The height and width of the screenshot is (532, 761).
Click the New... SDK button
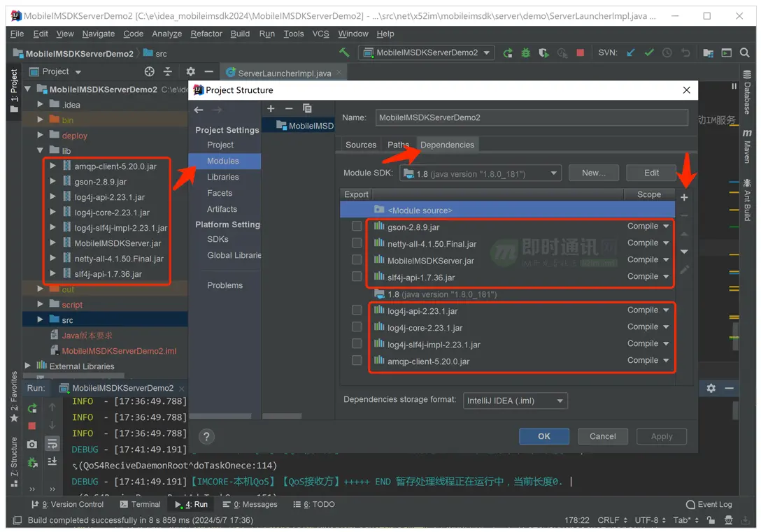pyautogui.click(x=593, y=173)
